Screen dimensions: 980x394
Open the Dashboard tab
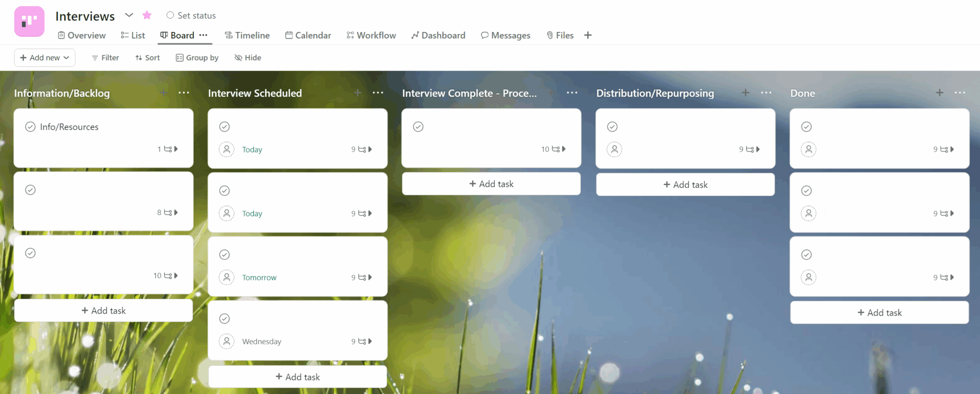click(438, 35)
